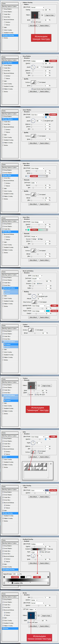Screen dimensions: 59x644
Task: Open the contour thumbnail in Contour Elements settings
Action: [x=31, y=330]
